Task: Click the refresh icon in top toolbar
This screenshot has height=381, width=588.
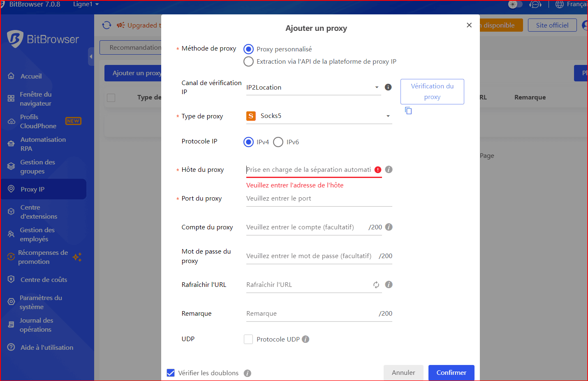Action: coord(106,25)
